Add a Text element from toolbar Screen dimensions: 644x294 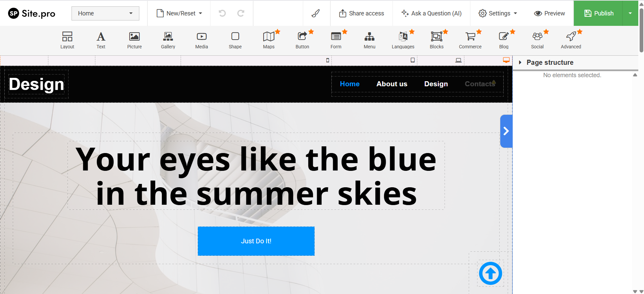(101, 37)
